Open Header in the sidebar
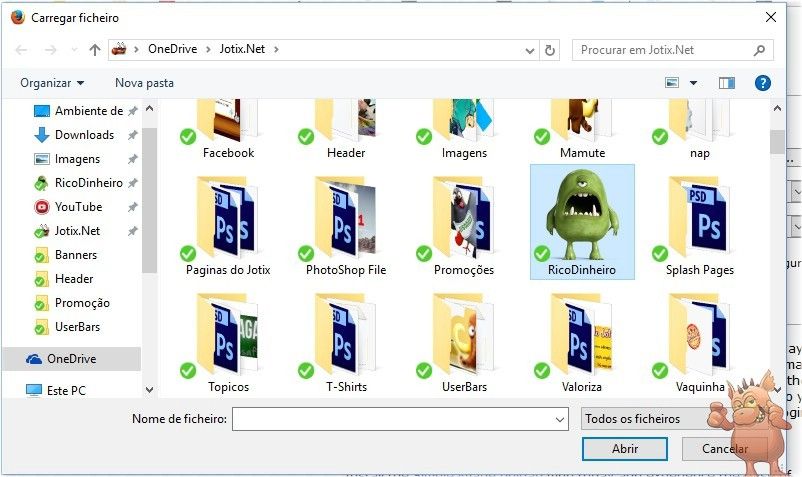The height and width of the screenshot is (477, 802). (x=63, y=279)
